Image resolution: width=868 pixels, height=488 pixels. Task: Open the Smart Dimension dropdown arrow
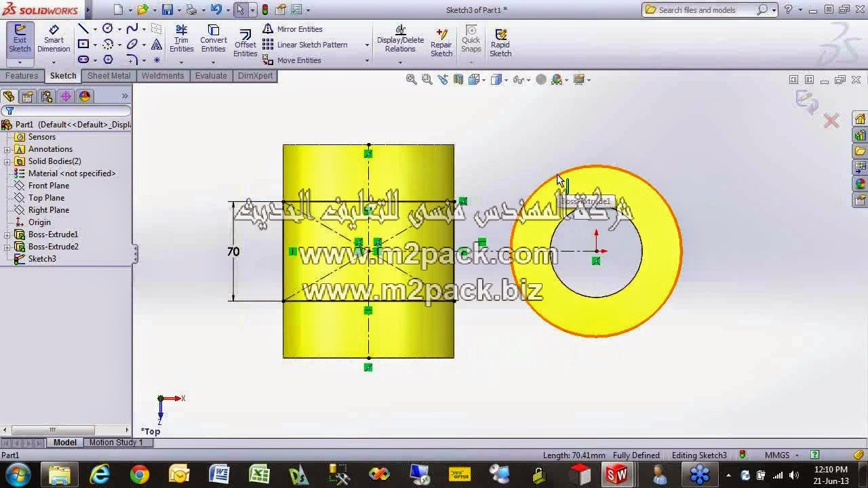click(54, 62)
